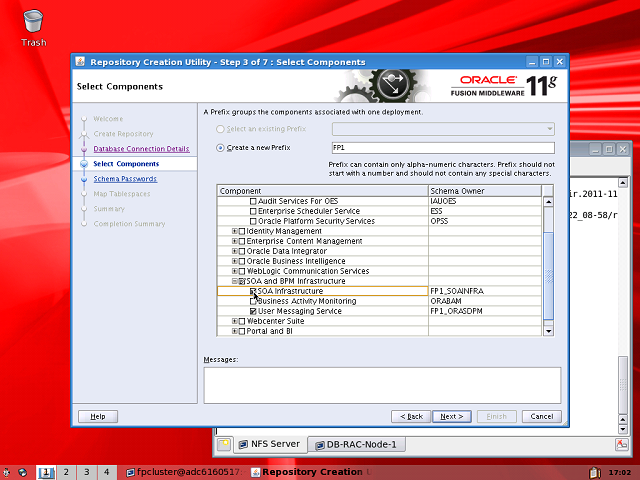Select the 'Select an existing Prefix' radio button

pyautogui.click(x=220, y=129)
